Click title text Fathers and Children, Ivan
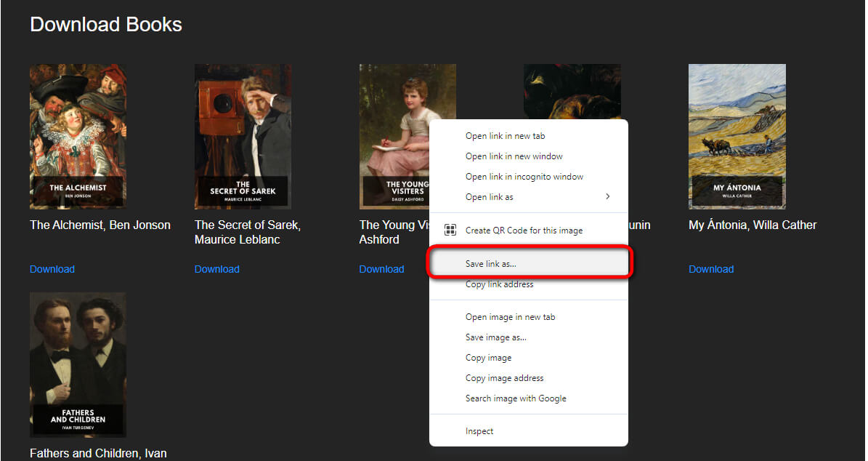868x461 pixels. 98,453
